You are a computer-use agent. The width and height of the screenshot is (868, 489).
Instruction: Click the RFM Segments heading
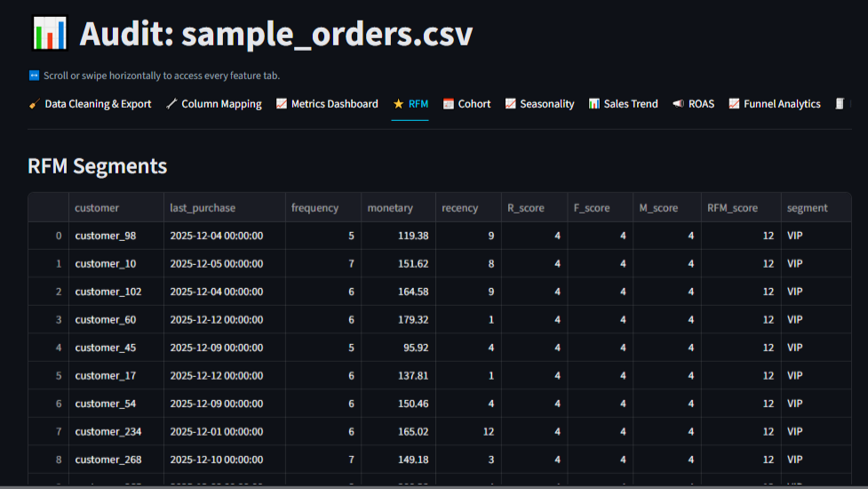(x=98, y=166)
